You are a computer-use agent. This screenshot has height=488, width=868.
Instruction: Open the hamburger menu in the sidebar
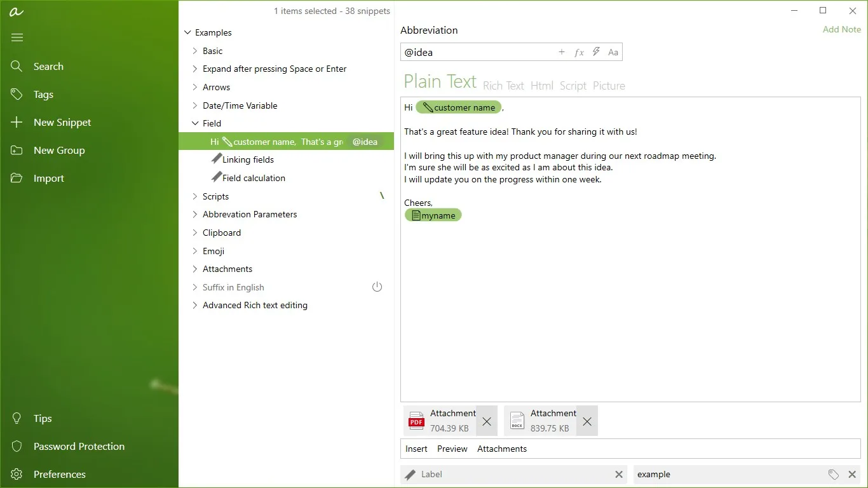coord(17,37)
